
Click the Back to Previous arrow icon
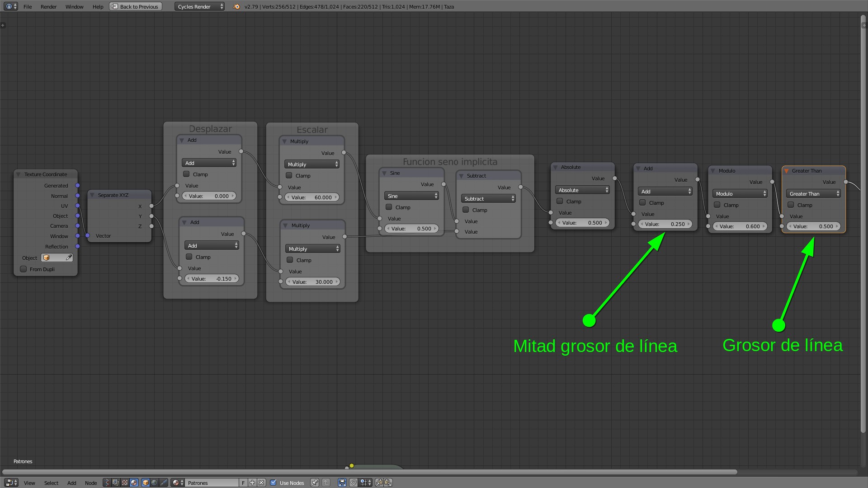coord(114,6)
